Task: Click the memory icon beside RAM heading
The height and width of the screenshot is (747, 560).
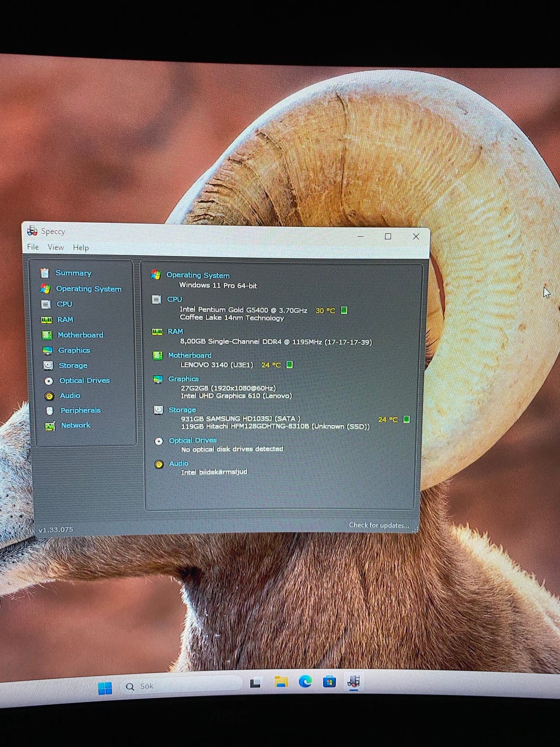Action: point(157,331)
